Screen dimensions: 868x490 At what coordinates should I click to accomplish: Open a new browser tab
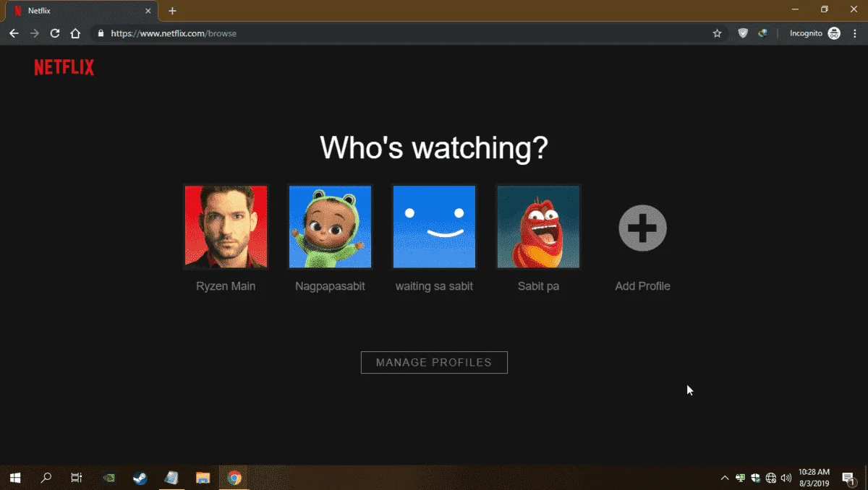[172, 11]
